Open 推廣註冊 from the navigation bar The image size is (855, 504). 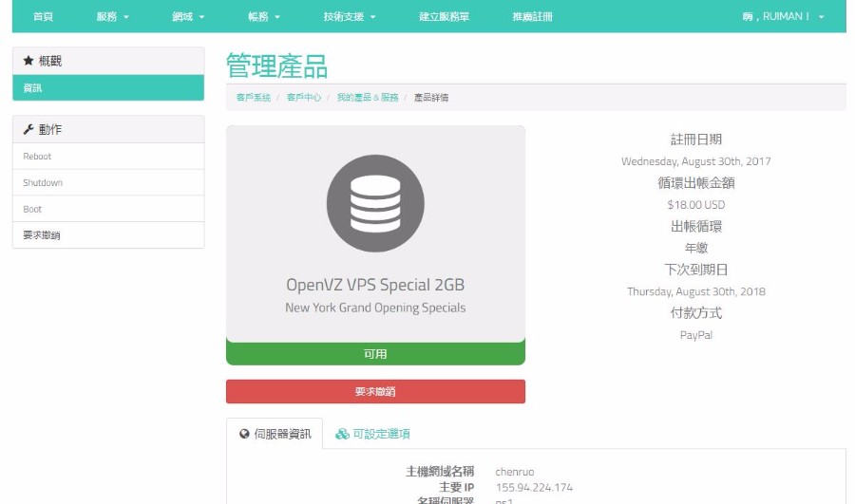[x=532, y=16]
